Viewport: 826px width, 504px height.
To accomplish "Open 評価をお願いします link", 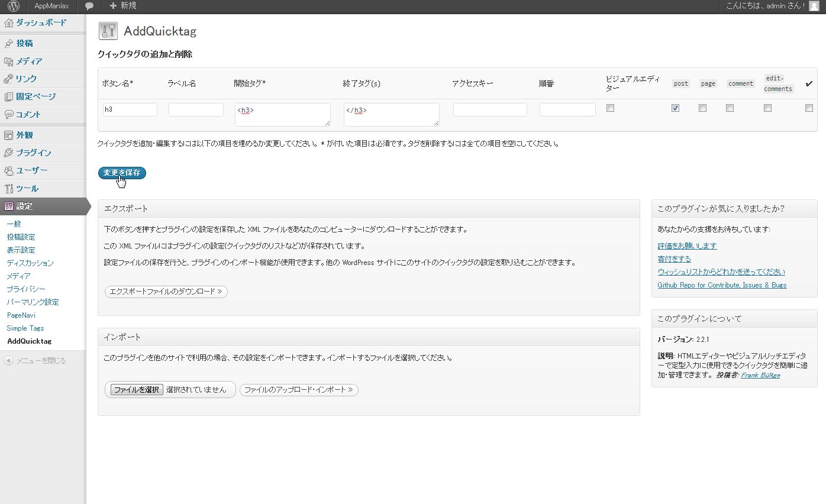I will 687,245.
